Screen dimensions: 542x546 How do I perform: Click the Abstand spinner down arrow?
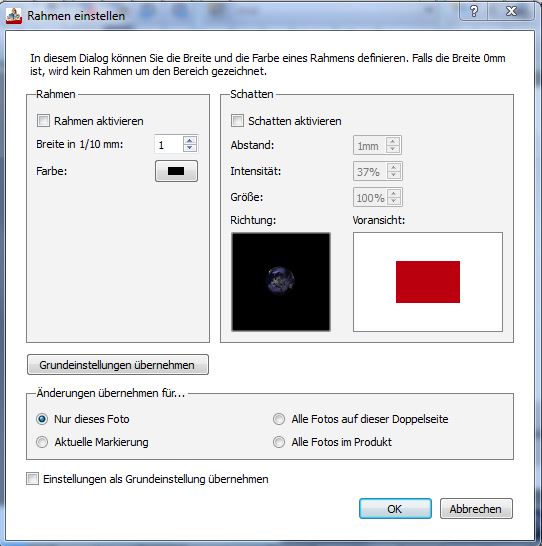[393, 149]
